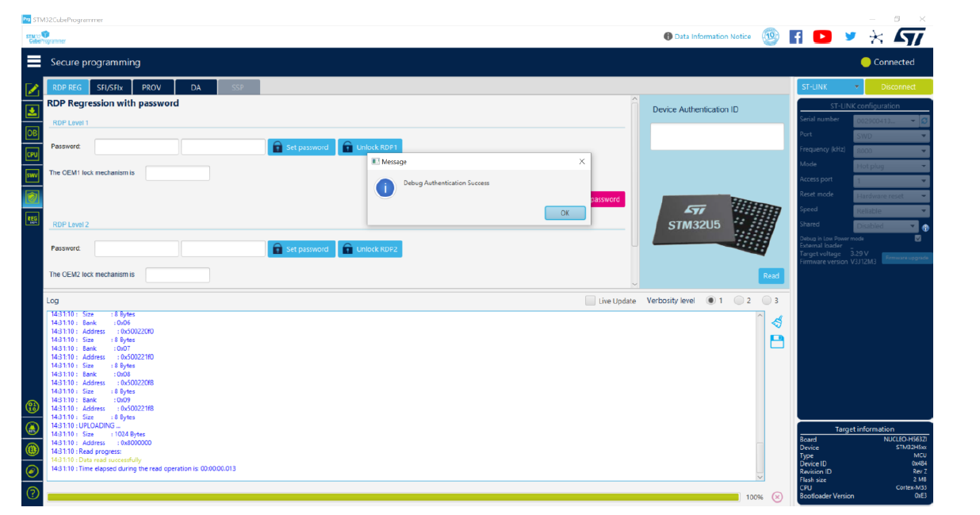The height and width of the screenshot is (515, 980).
Task: Open the hamburger main menu
Action: click(33, 62)
